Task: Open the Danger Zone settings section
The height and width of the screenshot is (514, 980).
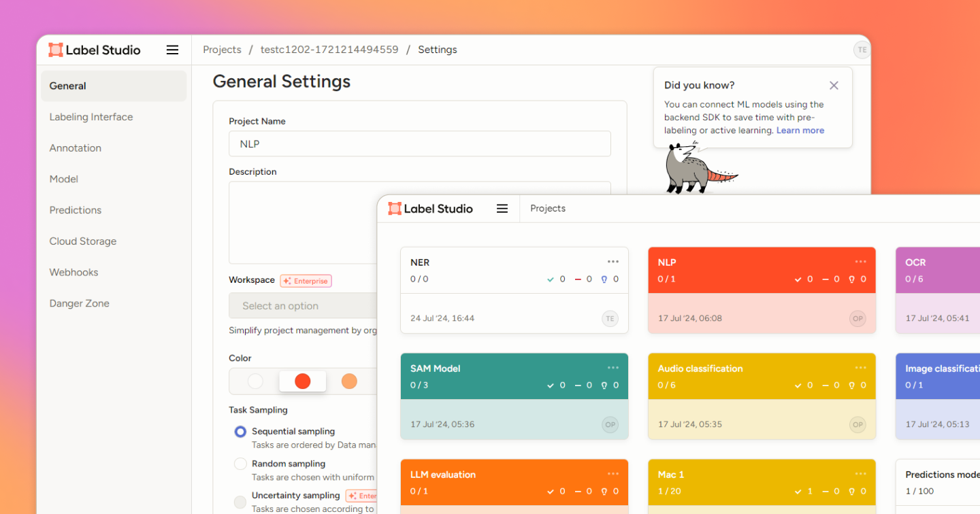Action: [x=79, y=303]
